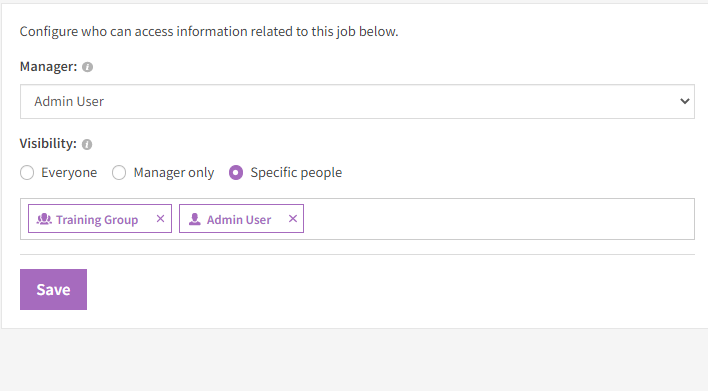Open the Manager dropdown showing Admin User
The height and width of the screenshot is (391, 708).
pyautogui.click(x=357, y=102)
